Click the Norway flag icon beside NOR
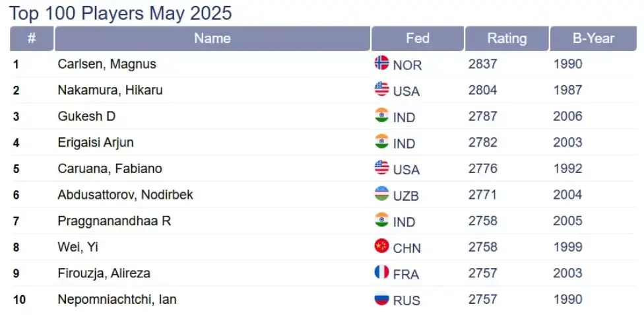This screenshot has width=644, height=315. [381, 63]
